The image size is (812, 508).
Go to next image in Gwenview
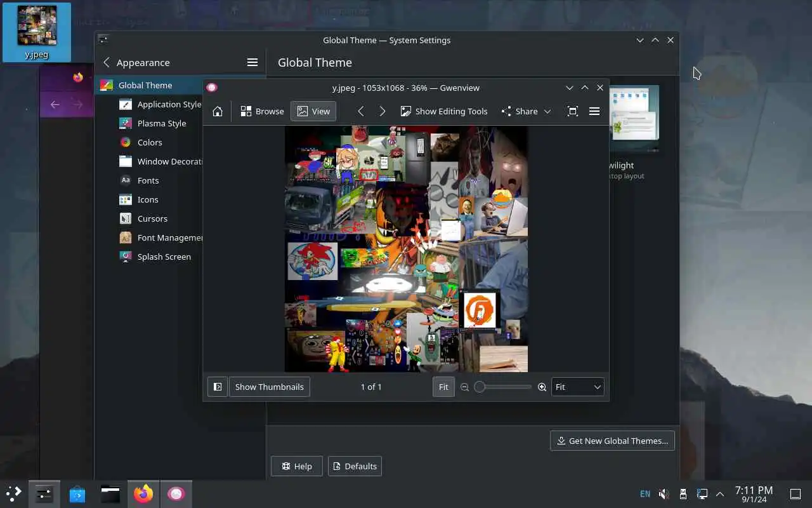[382, 111]
